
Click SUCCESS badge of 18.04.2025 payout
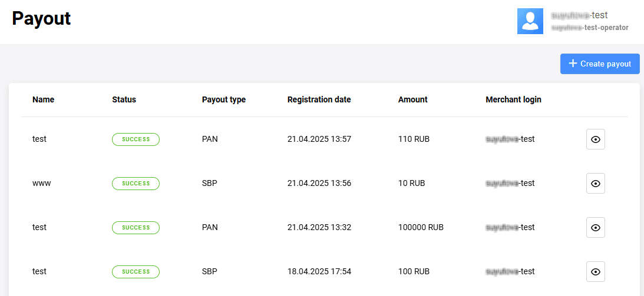click(136, 271)
